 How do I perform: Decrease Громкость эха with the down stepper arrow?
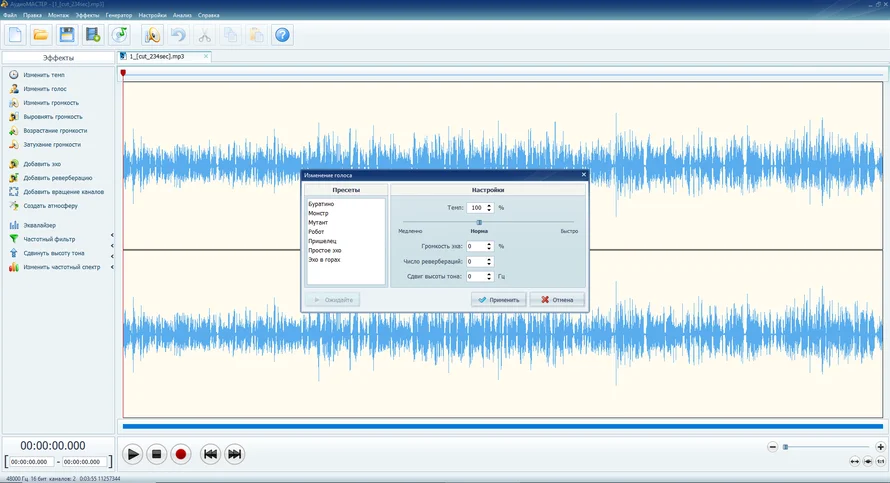pyautogui.click(x=489, y=249)
